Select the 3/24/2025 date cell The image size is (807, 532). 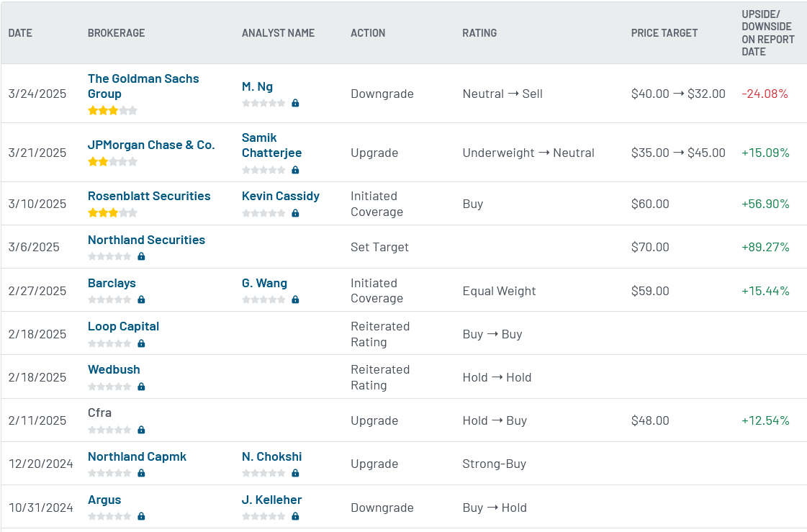point(37,94)
